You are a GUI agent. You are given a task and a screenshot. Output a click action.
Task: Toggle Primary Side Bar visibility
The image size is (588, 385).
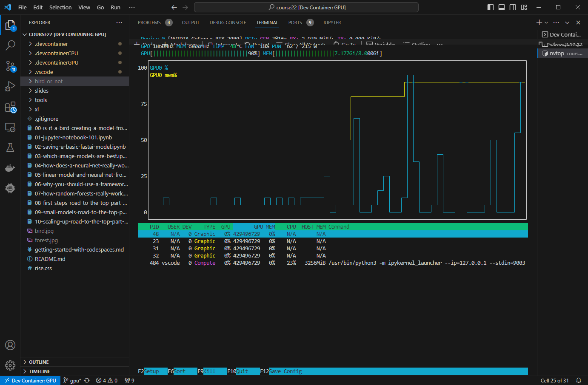coord(491,7)
